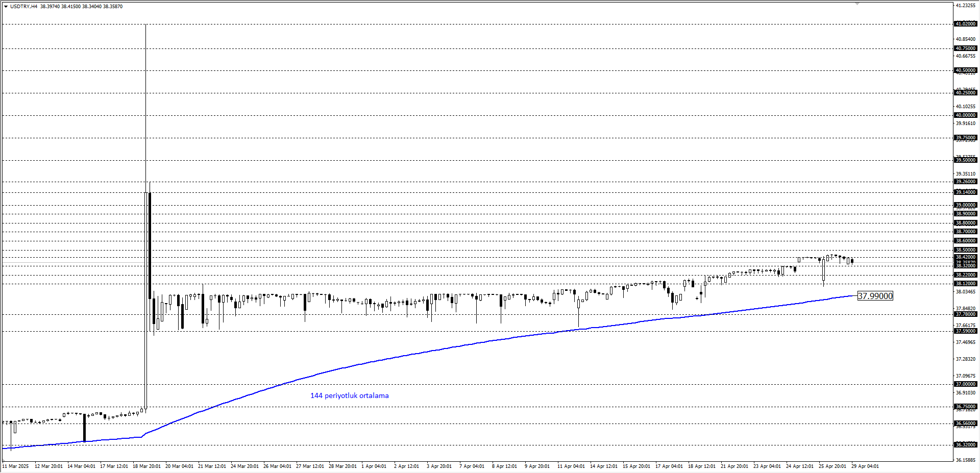This screenshot has width=980, height=473.
Task: Click the '8 Apr 12:01' time axis label
Action: click(504, 466)
